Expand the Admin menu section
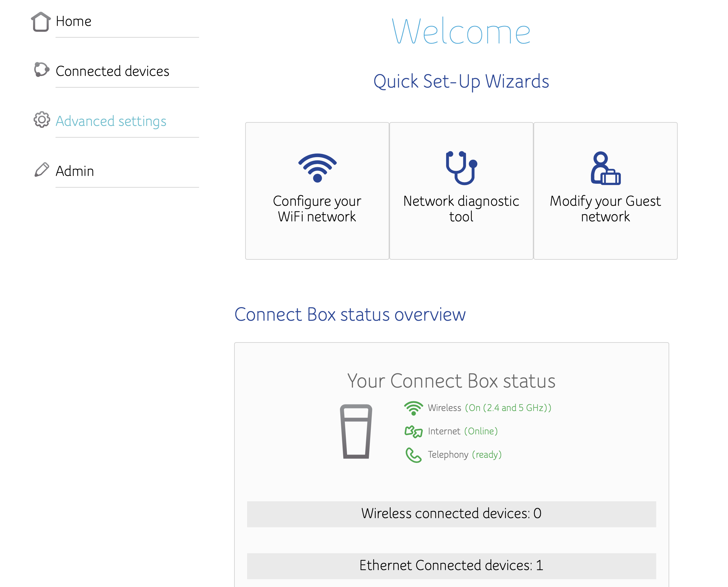728x587 pixels. tap(75, 171)
